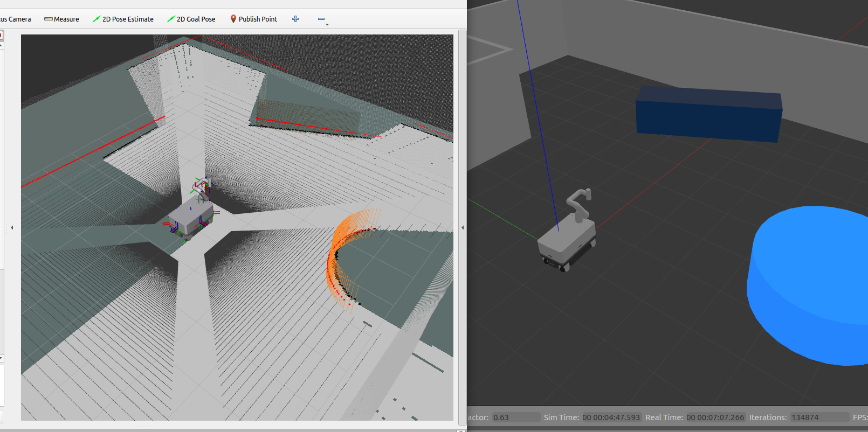868x432 pixels.
Task: Click the light blue cylinder in Gazebo
Action: tap(809, 285)
